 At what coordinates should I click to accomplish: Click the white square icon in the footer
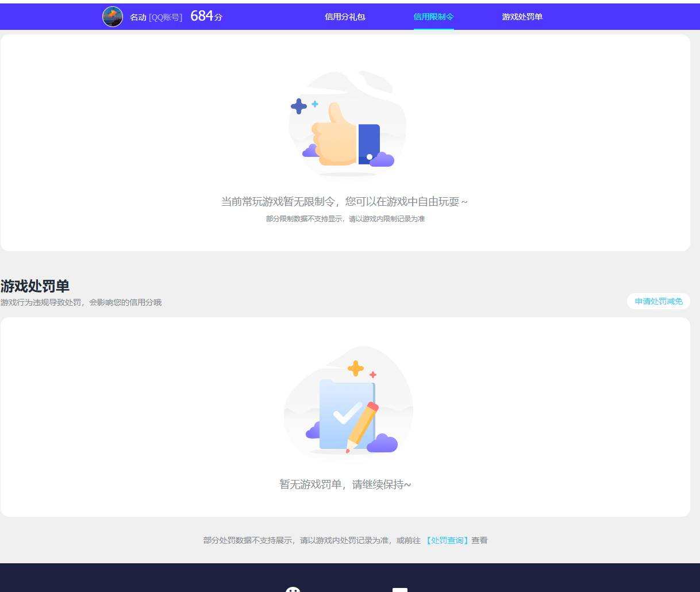point(400,590)
